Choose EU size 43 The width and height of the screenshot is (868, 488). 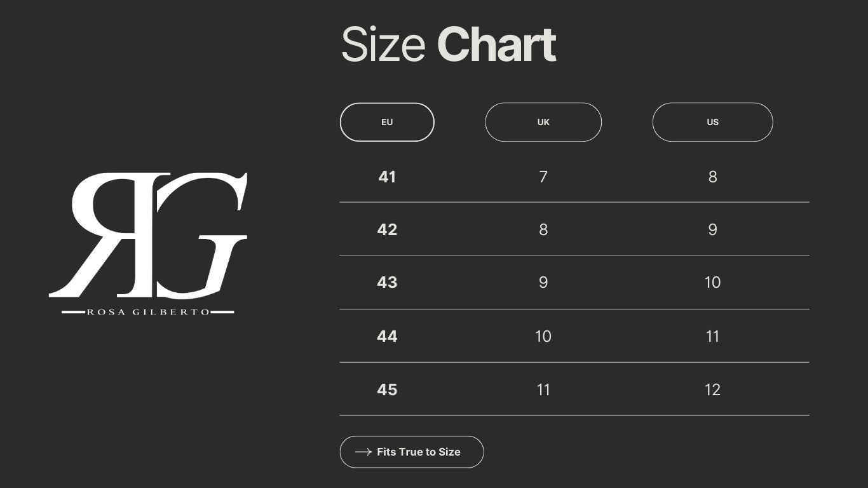(x=387, y=282)
